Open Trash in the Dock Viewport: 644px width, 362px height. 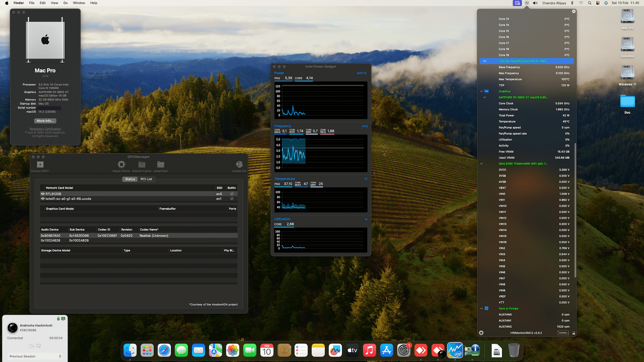click(x=514, y=351)
